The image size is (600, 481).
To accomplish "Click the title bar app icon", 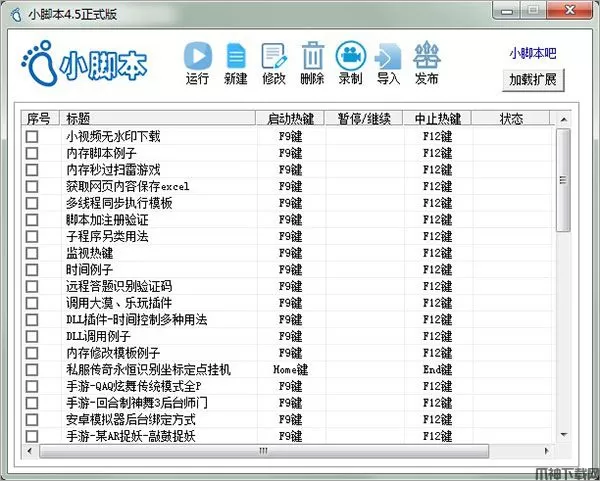I will coord(16,15).
